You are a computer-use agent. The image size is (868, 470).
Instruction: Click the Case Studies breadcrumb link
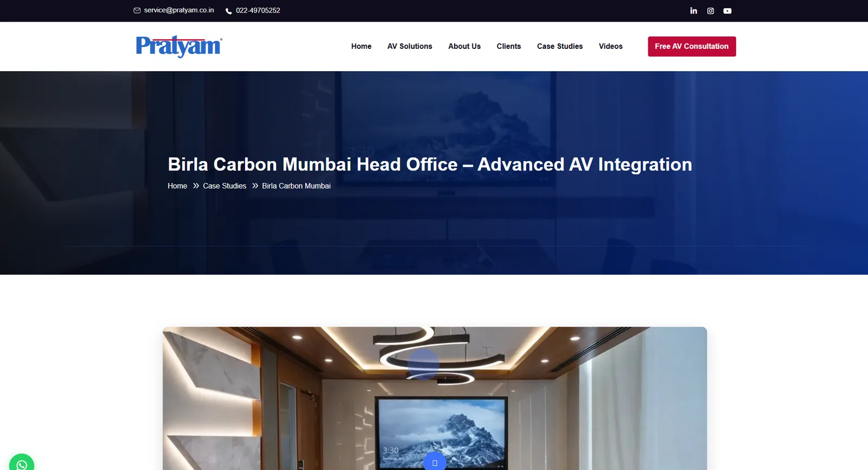225,186
